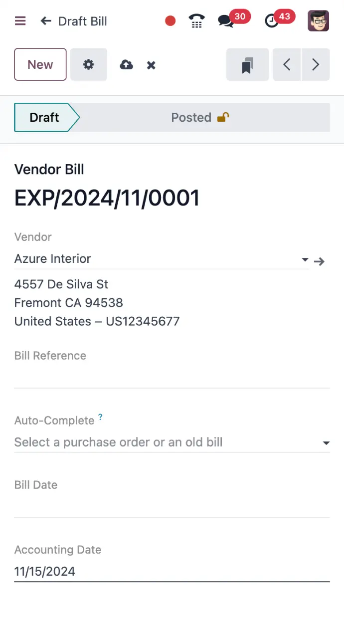Go back using the Draft Bill breadcrumb arrow
Screen dimensions: 344x644
[45, 21]
